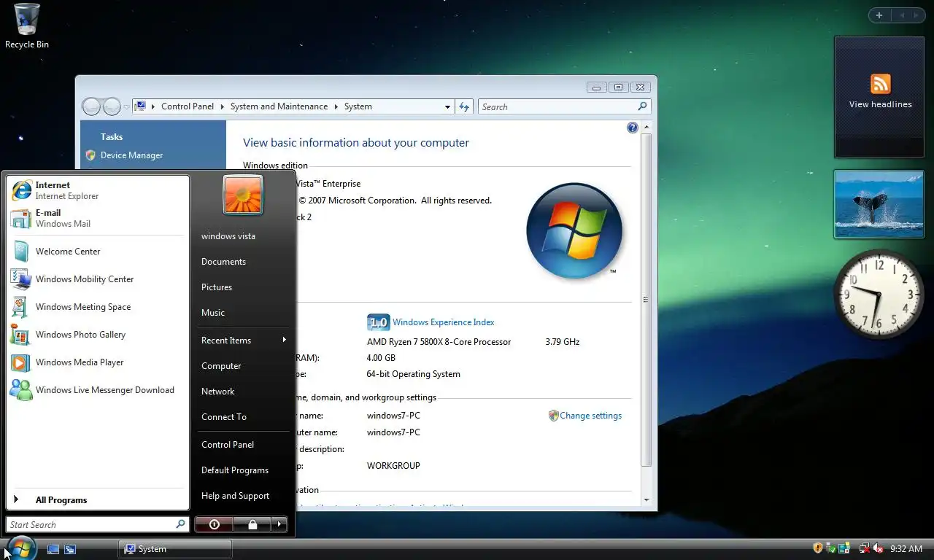This screenshot has width=934, height=560.
Task: Click the 9:32 AM taskbar clock
Action: (x=906, y=548)
